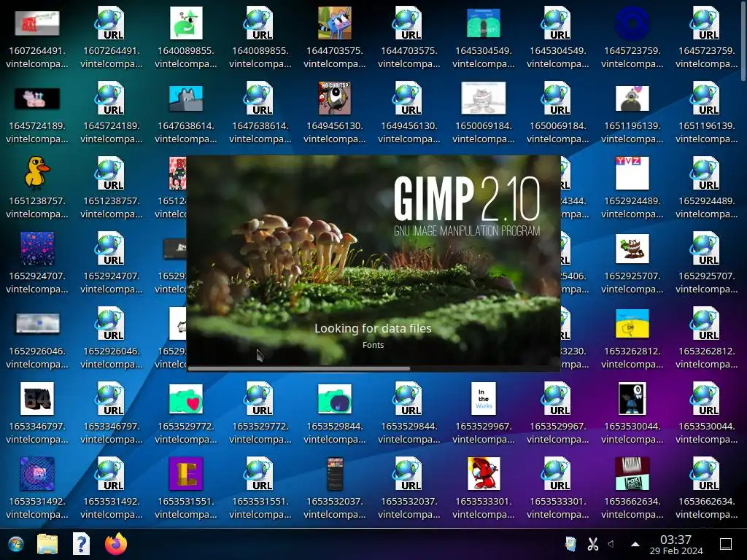The height and width of the screenshot is (560, 747).
Task: Open the help question-mark icon on taskbar
Action: tap(81, 544)
